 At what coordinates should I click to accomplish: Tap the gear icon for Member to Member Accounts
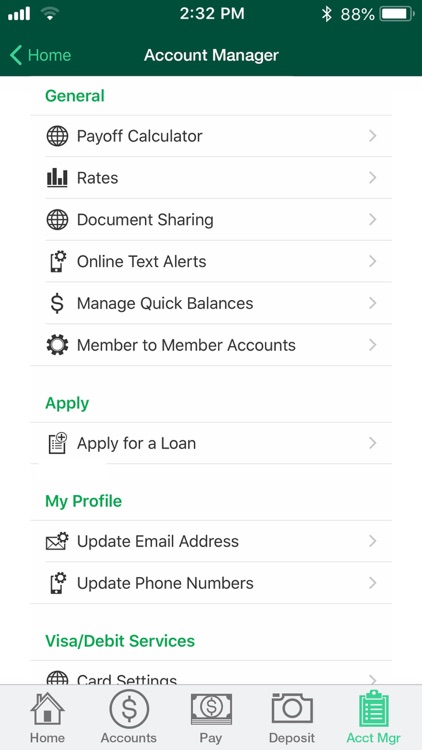click(x=57, y=345)
